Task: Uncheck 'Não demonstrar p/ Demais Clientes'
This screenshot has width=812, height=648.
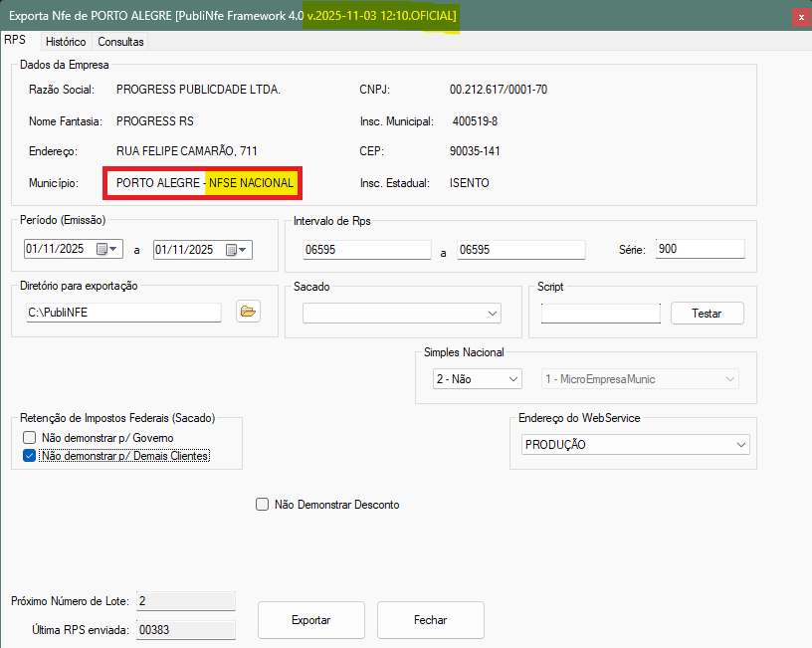Action: [x=29, y=457]
